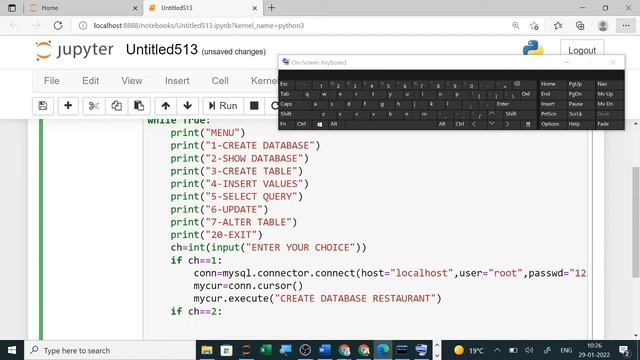Click the taskbar search box
640x360 pixels.
tap(110, 350)
